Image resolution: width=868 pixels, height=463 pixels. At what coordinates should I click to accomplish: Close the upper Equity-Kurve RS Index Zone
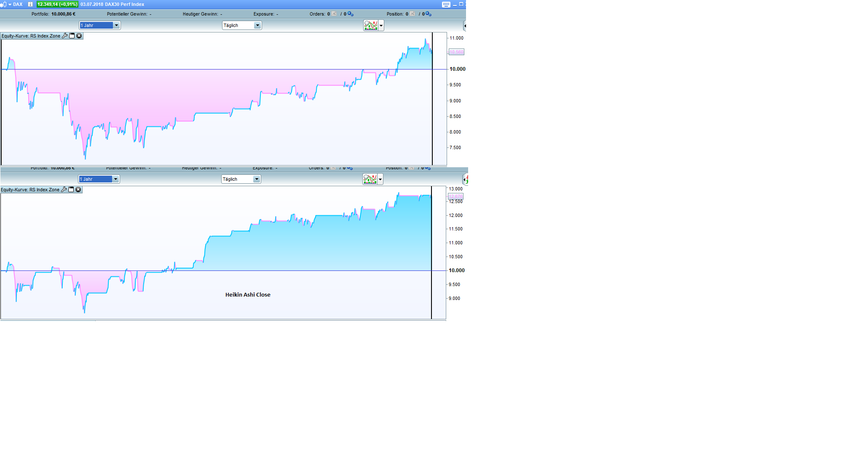79,36
